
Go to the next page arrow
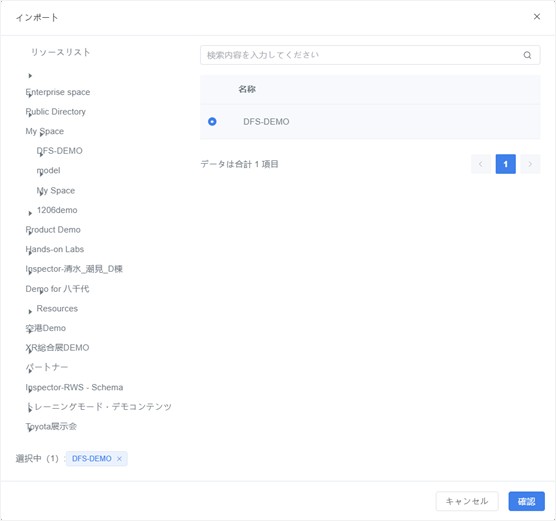pos(530,164)
